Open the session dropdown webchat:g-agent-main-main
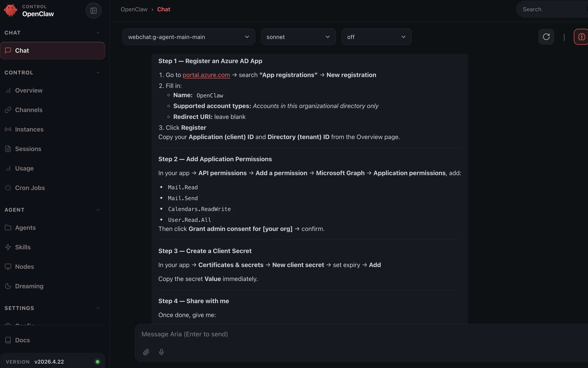Viewport: 588px width, 368px height. coord(189,37)
